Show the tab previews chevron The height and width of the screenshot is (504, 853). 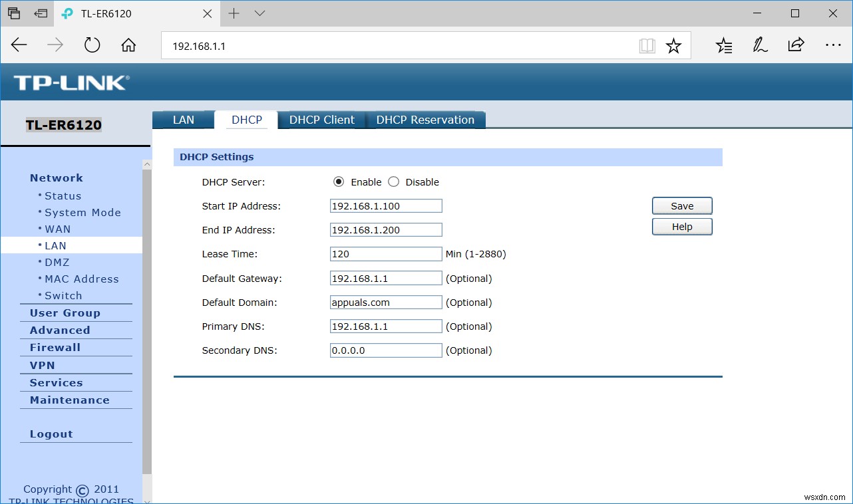259,13
